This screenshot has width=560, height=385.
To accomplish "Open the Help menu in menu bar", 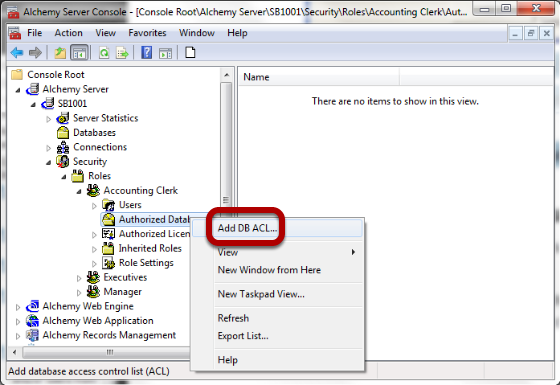I will (x=237, y=33).
